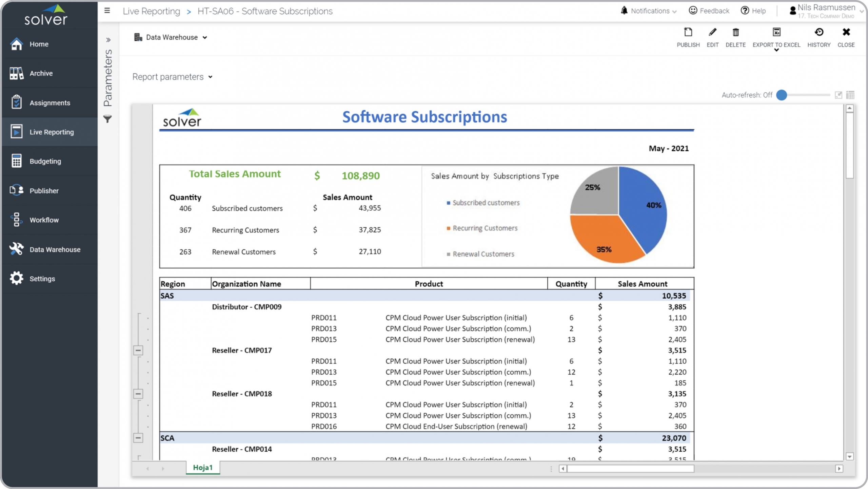Image resolution: width=868 pixels, height=489 pixels.
Task: Click the Publish report icon
Action: 688,33
